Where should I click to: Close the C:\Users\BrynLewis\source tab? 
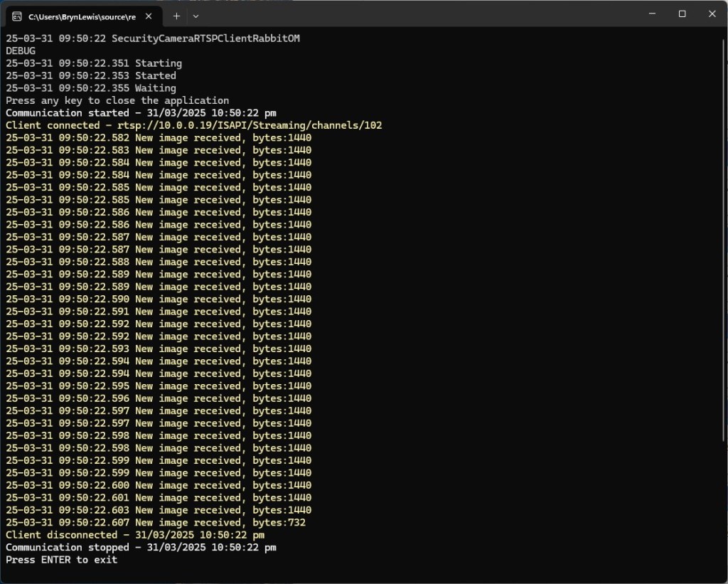150,16
